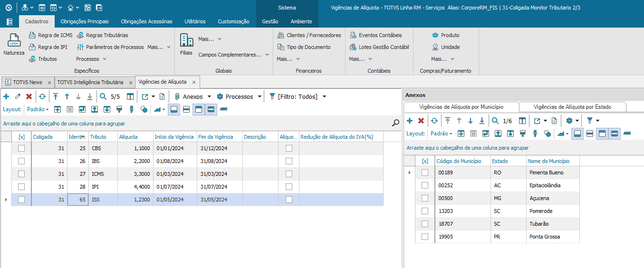Check the selection box for IPI row
The image size is (644, 268).
(x=21, y=187)
